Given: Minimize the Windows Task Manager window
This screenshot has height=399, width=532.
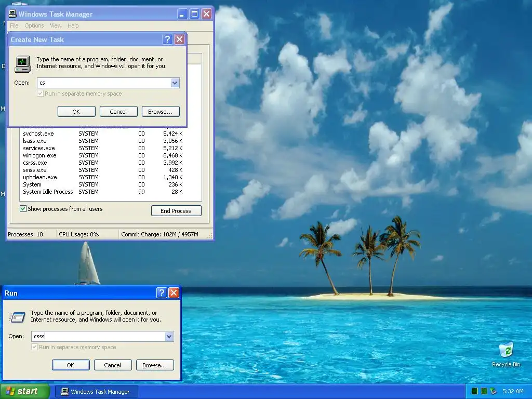Looking at the screenshot, I should tap(182, 14).
